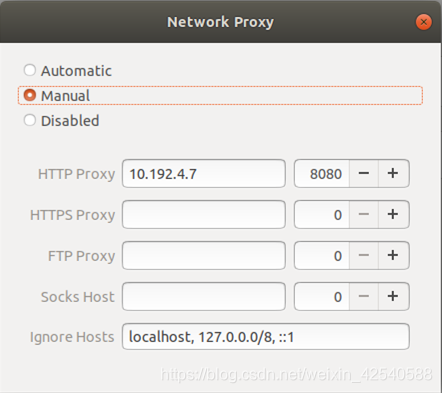Click the HTTPS Proxy minus button

(364, 215)
